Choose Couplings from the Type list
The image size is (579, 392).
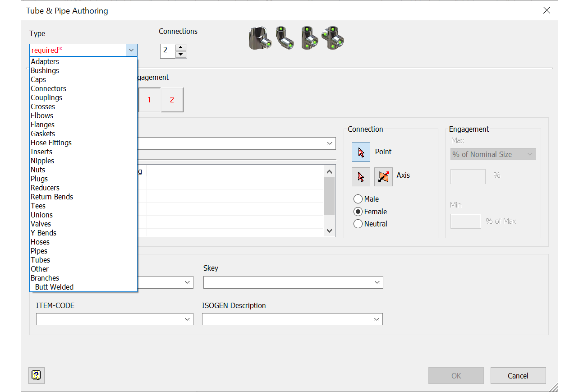[x=83, y=97]
